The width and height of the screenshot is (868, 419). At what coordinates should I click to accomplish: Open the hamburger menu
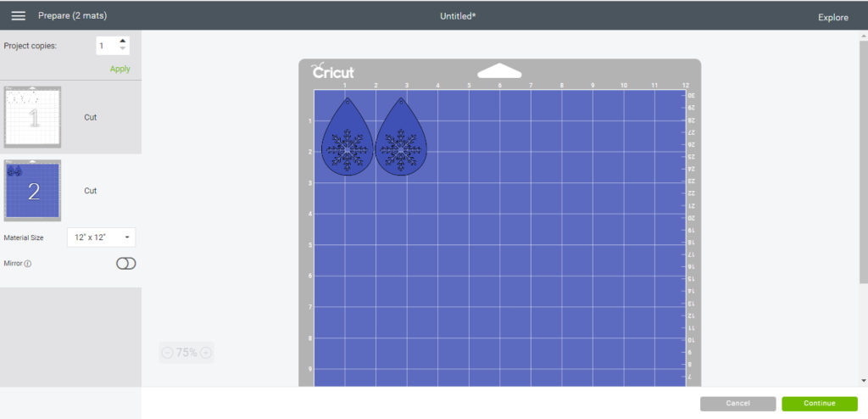(18, 16)
